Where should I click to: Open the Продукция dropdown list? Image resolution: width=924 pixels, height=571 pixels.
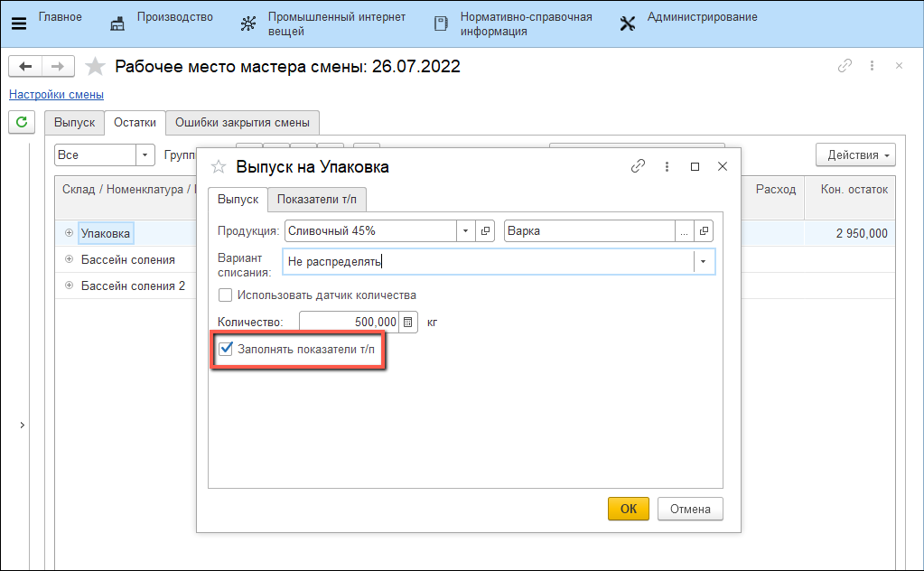pyautogui.click(x=466, y=231)
